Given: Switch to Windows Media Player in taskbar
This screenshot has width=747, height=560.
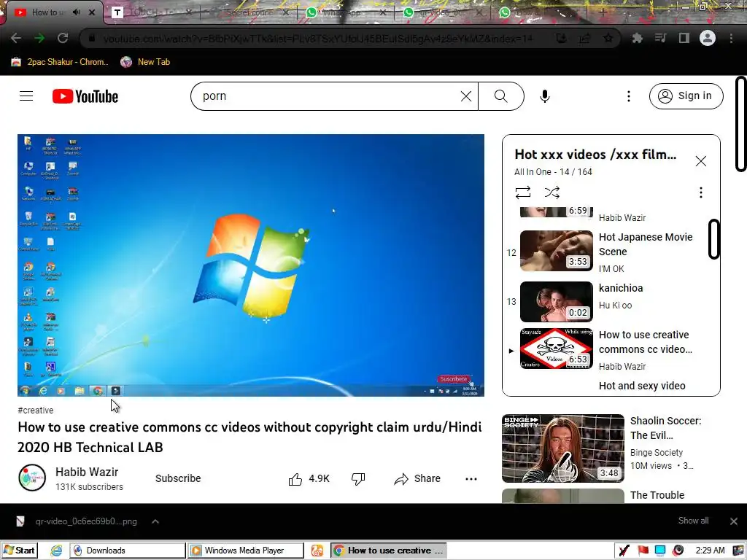Looking at the screenshot, I should (245, 551).
